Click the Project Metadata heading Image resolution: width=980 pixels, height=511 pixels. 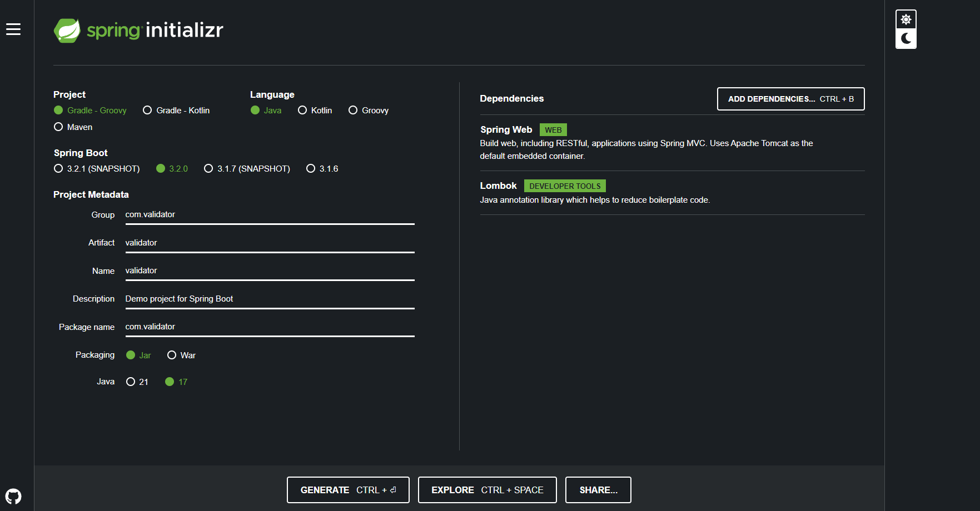[91, 195]
